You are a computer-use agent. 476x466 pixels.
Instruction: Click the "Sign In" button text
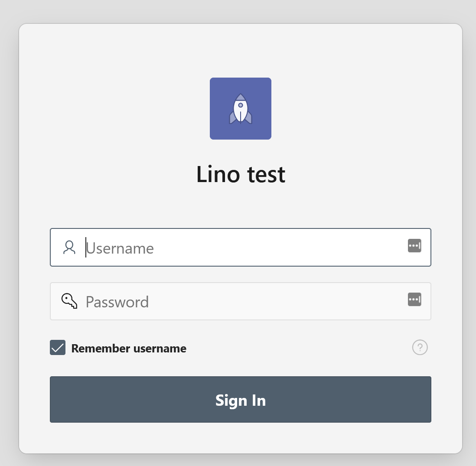tap(241, 400)
